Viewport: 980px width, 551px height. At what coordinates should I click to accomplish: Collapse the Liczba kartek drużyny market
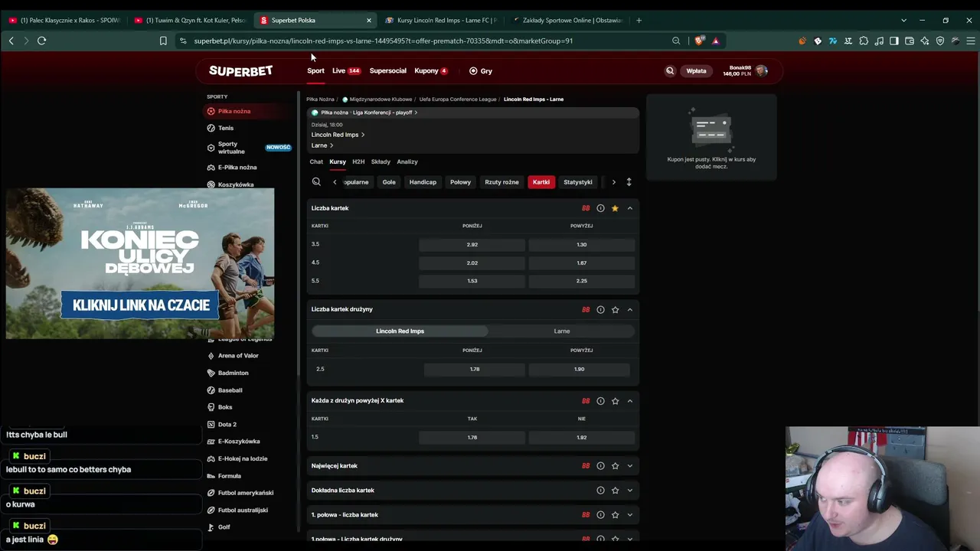(630, 310)
